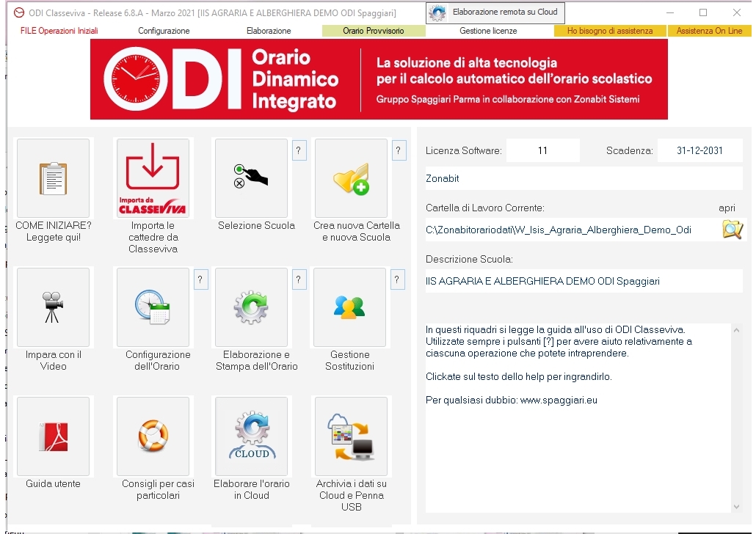
Task: Show help for Configurazione dell'Orario [?]
Action: (x=200, y=280)
